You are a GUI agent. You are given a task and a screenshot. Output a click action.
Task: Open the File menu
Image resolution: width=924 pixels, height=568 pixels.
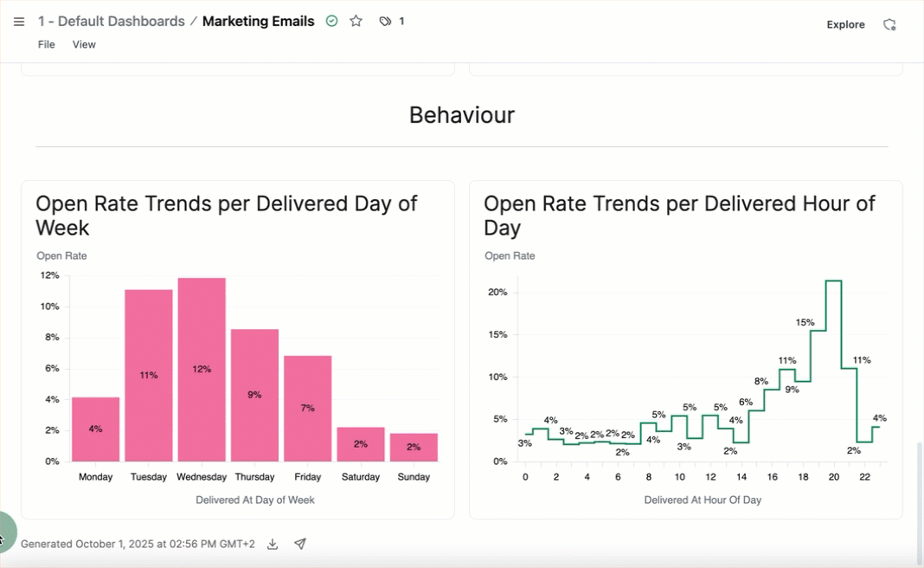(x=46, y=44)
